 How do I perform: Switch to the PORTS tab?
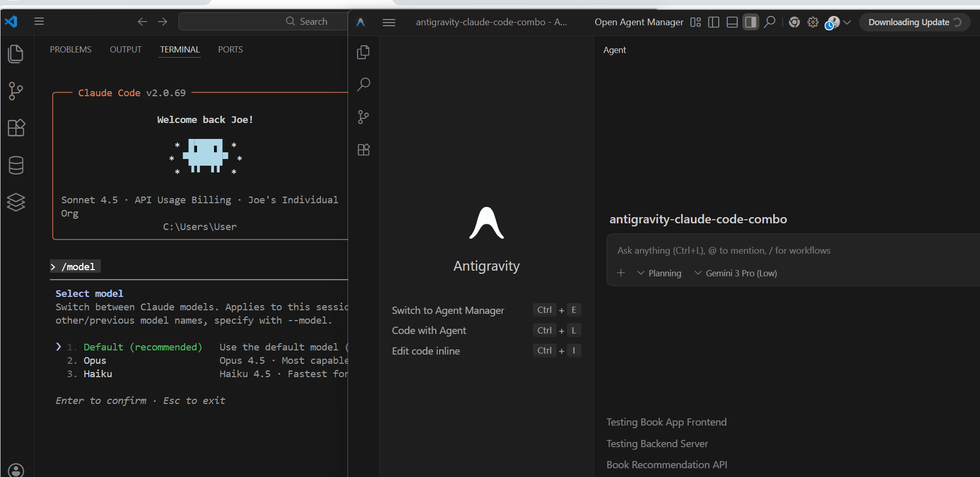[230, 49]
